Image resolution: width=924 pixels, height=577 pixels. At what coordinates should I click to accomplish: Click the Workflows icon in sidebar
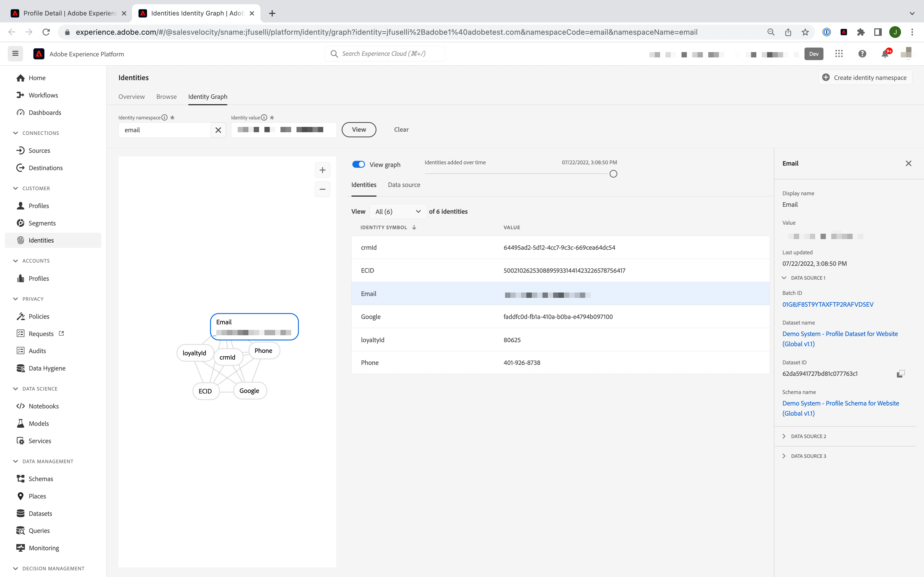coord(21,94)
